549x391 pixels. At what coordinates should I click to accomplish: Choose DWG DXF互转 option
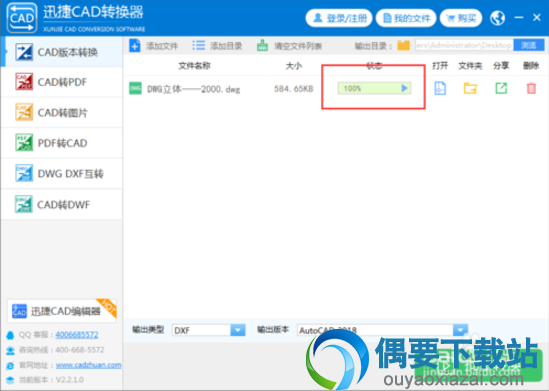pyautogui.click(x=62, y=173)
